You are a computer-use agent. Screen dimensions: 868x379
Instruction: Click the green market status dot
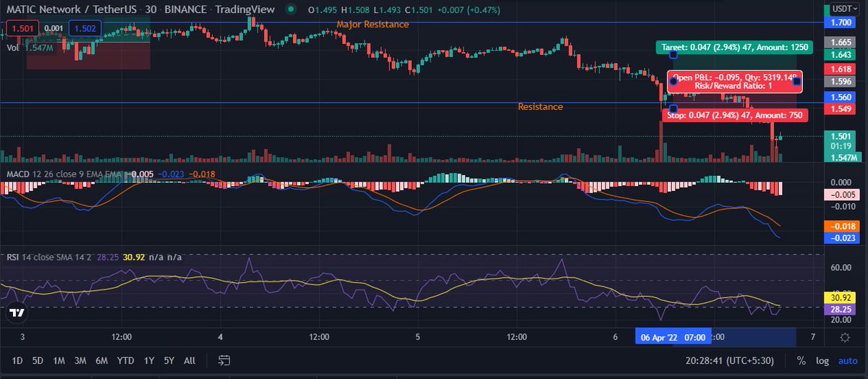[291, 9]
